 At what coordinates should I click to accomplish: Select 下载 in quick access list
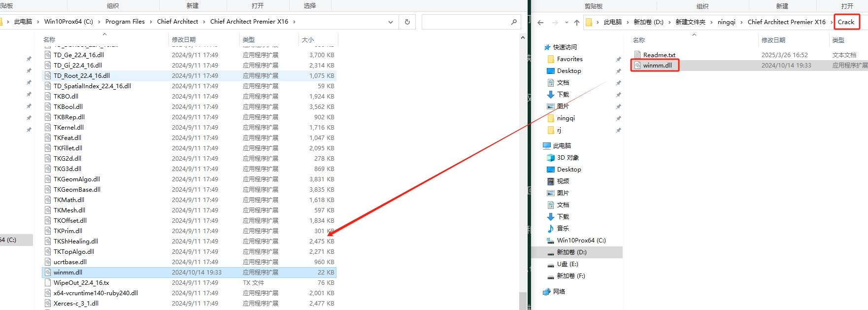tap(558, 95)
